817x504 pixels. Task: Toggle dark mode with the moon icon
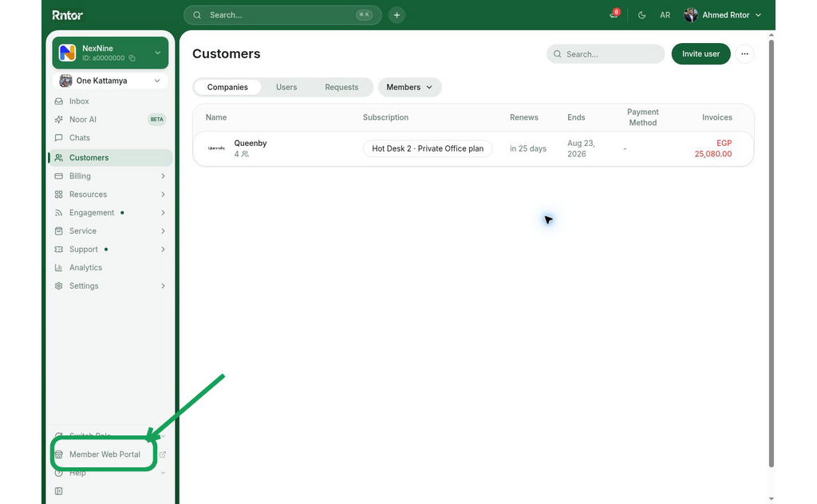(x=642, y=15)
